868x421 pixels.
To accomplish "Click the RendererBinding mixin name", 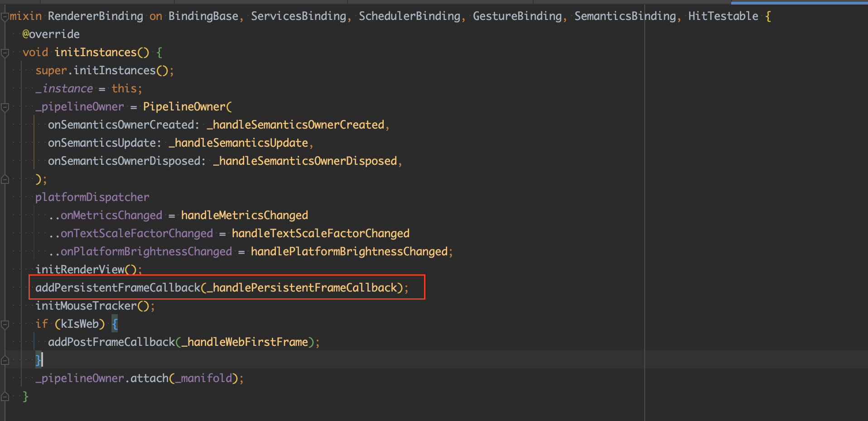I will 96,16.
